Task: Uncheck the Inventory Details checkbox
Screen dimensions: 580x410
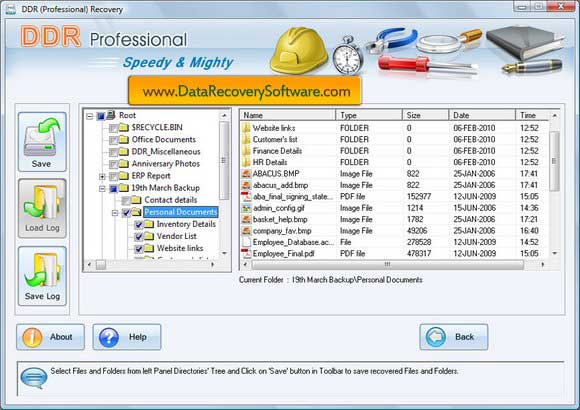Action: coord(138,225)
